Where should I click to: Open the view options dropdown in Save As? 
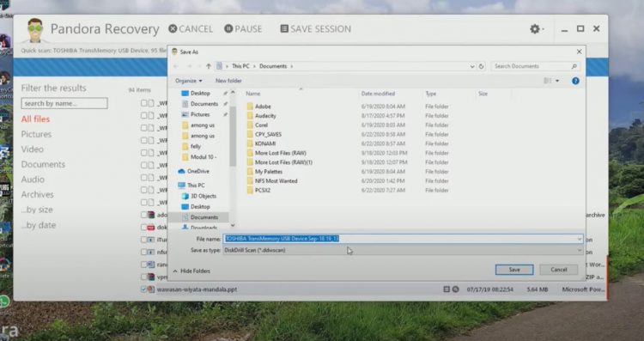pyautogui.click(x=557, y=81)
